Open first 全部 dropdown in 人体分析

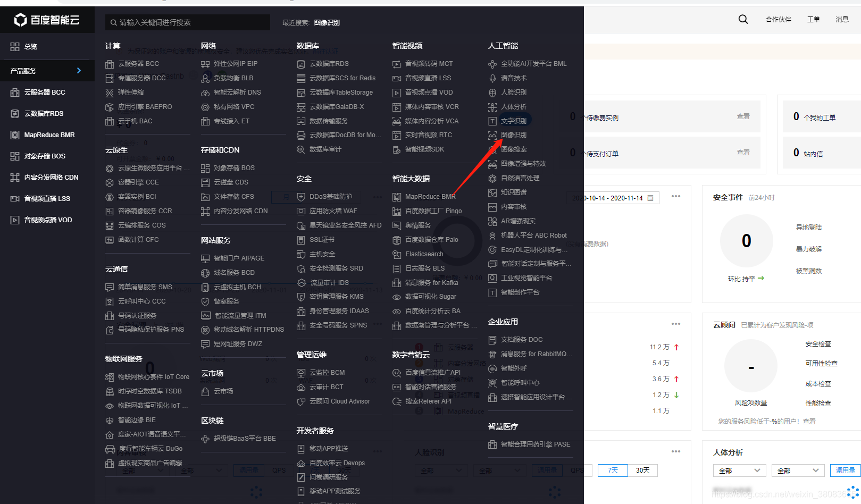(740, 471)
